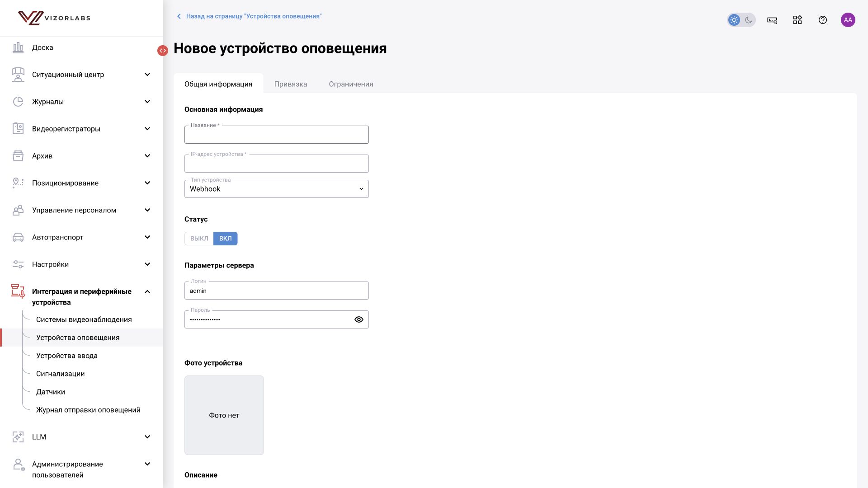Open Датчики in the sidebar
The image size is (868, 488).
point(51,392)
